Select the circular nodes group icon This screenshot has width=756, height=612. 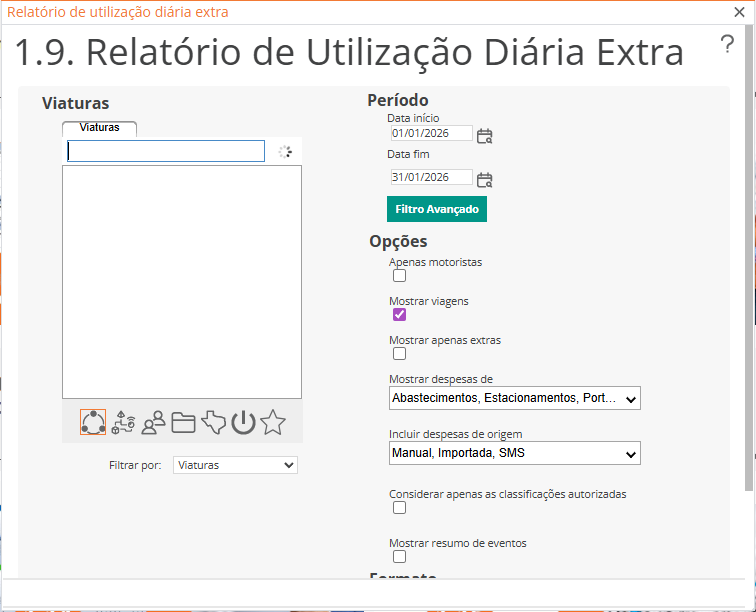(x=93, y=423)
